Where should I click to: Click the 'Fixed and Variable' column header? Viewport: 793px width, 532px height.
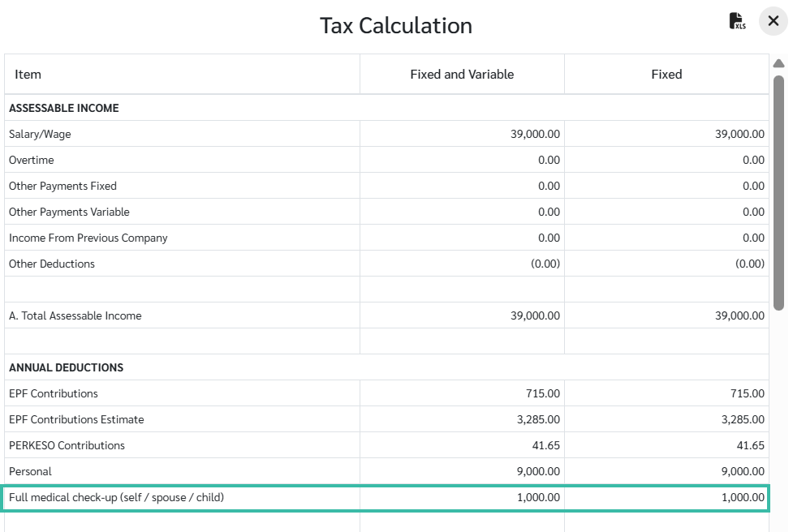point(462,75)
